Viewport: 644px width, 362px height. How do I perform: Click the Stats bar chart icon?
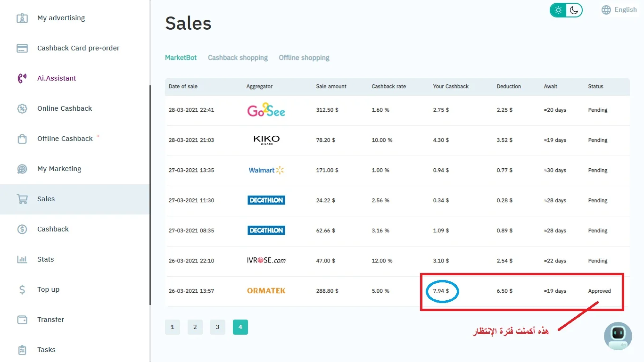(22, 259)
